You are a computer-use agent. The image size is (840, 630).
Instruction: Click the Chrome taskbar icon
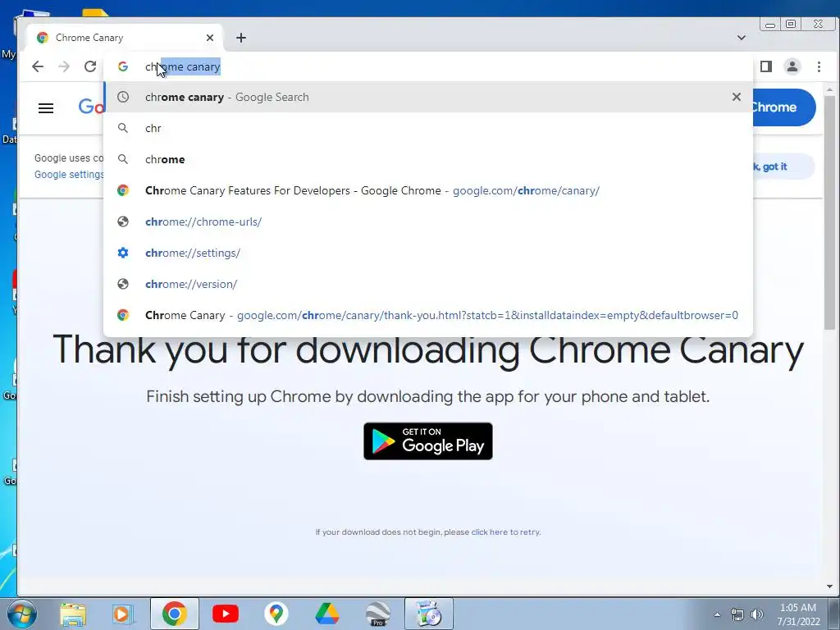[x=175, y=614]
